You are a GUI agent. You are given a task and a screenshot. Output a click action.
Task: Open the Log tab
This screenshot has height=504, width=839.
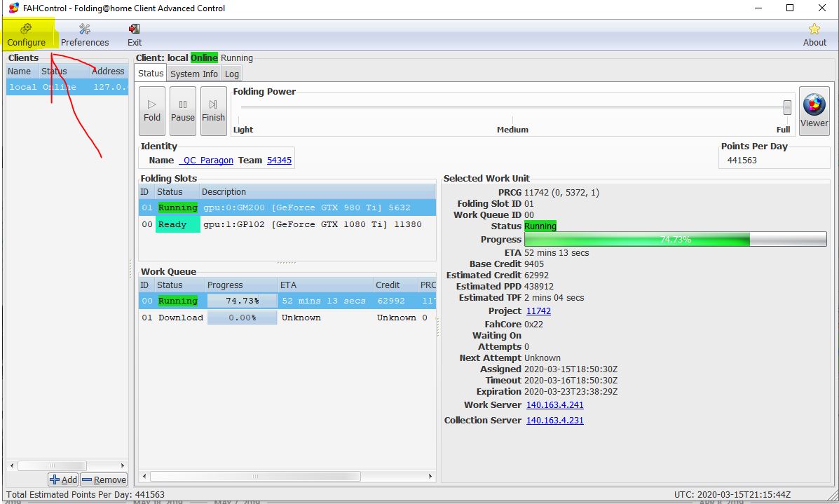pos(231,73)
